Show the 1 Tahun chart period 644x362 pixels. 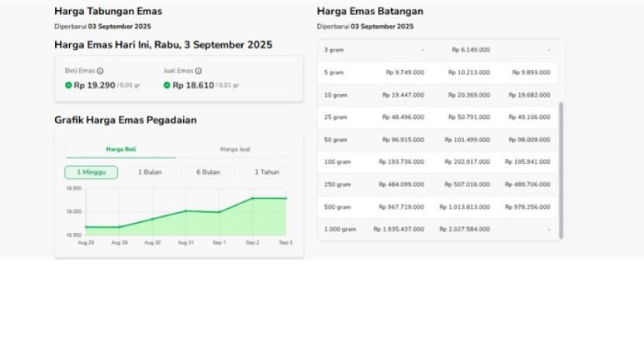[x=267, y=172]
